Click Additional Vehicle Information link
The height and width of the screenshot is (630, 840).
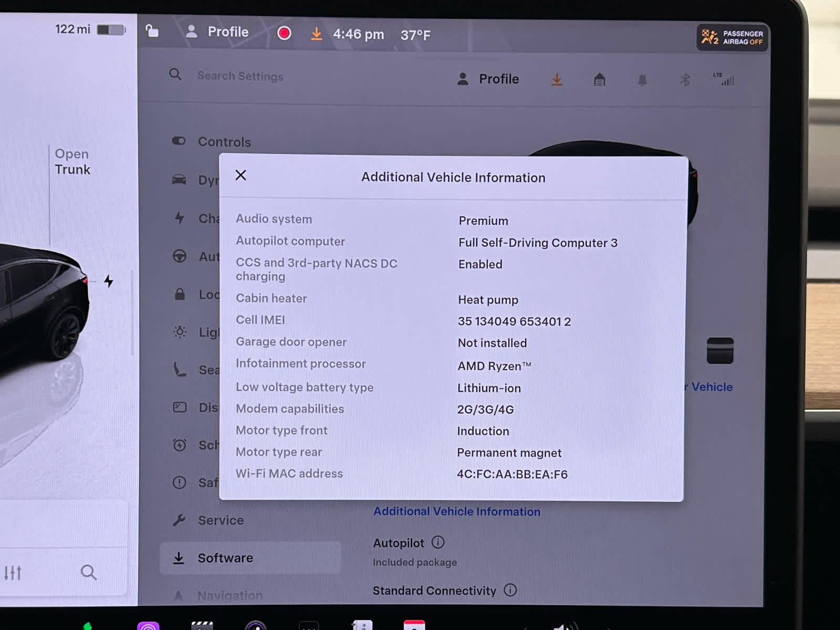[456, 512]
